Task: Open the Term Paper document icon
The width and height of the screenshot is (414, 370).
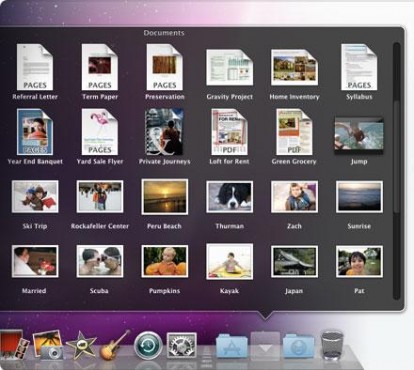Action: pos(100,67)
